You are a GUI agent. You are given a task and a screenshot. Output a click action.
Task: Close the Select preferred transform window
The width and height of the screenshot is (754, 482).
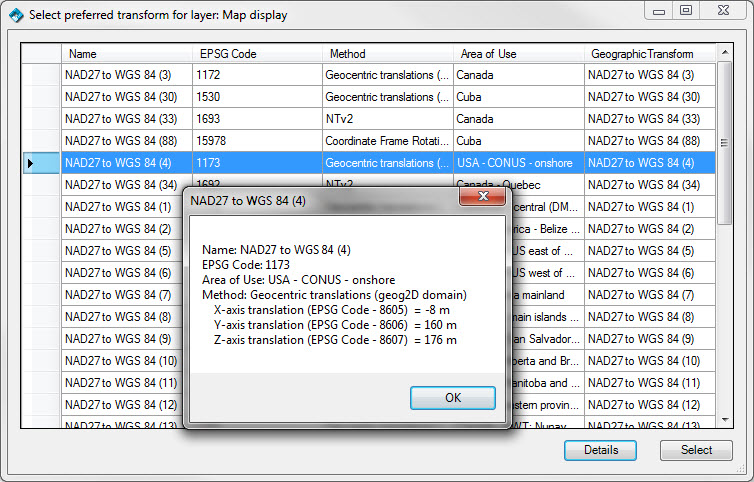pos(723,11)
